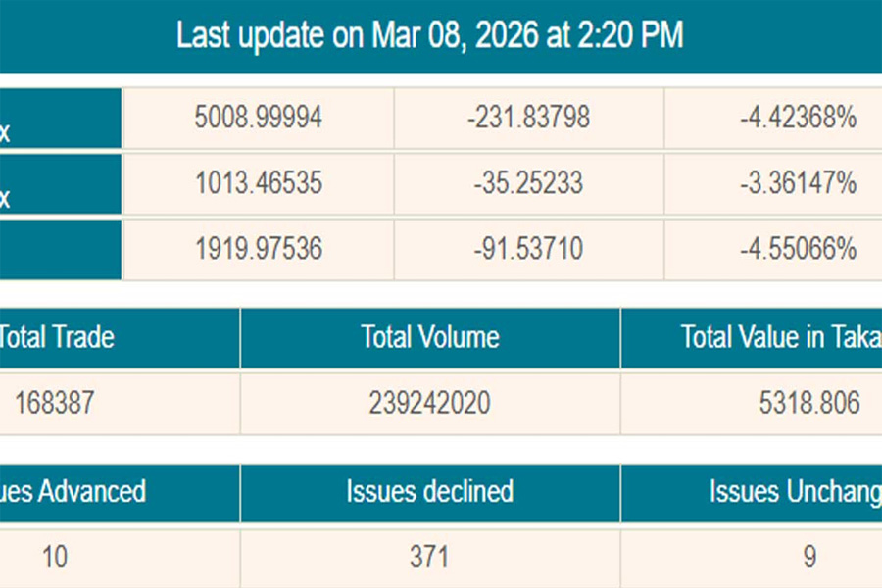Click the Issues declined column header
882x588 pixels.
(430, 492)
